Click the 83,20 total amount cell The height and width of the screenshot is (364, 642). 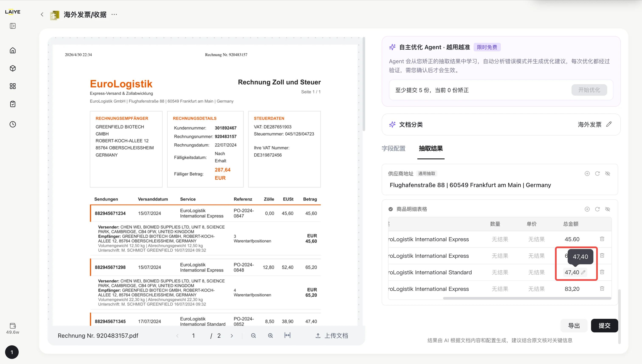572,289
